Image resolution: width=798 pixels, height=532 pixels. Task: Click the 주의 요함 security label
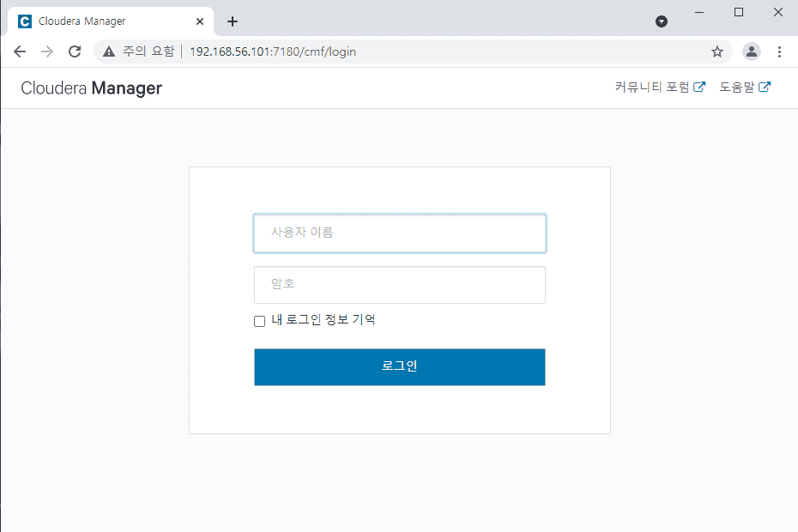(148, 51)
